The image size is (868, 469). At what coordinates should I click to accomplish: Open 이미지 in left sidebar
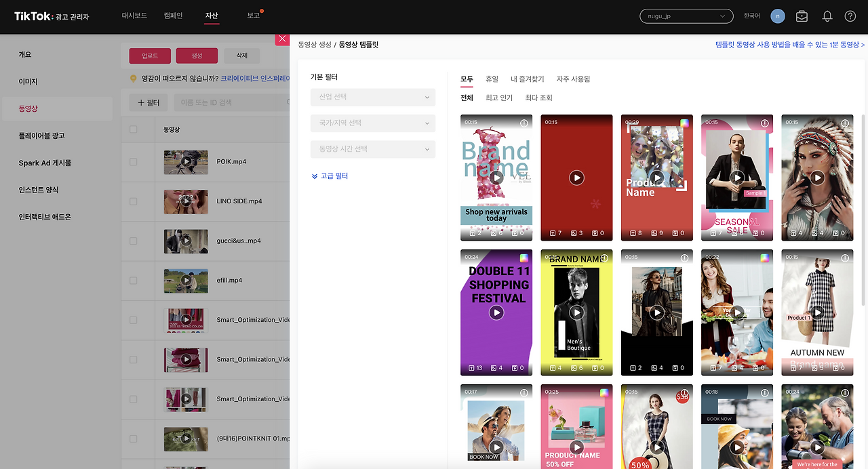tap(28, 81)
